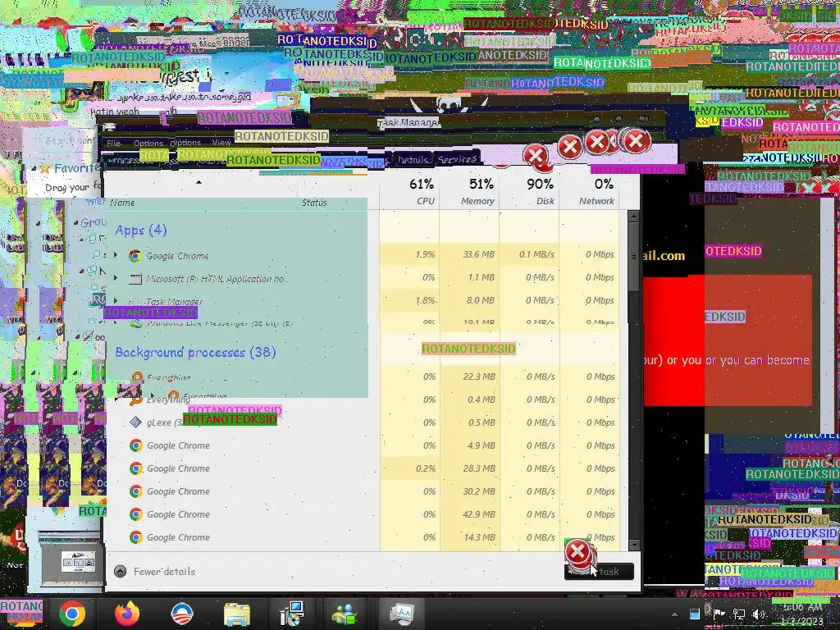Expand the Google Chrome app entry
Screen dimensions: 840x630
coord(116,256)
